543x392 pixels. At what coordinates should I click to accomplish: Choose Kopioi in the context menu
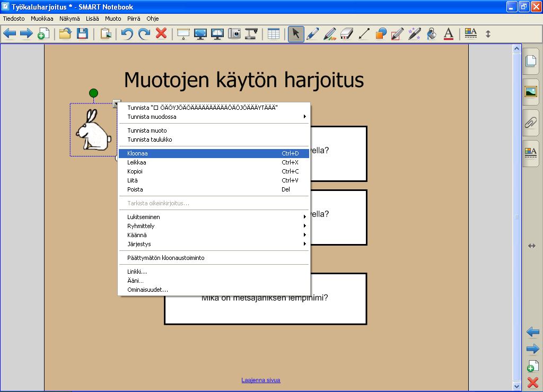point(214,171)
